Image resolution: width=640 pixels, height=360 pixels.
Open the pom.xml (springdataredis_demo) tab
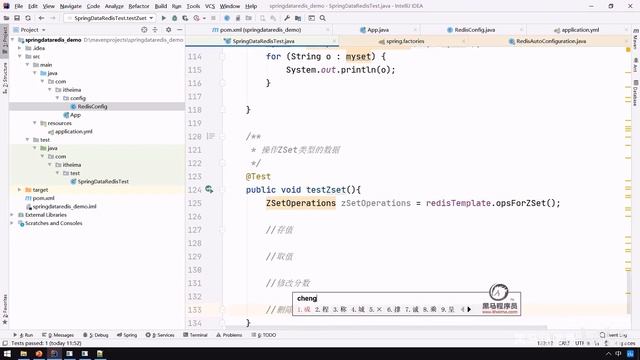pyautogui.click(x=256, y=30)
